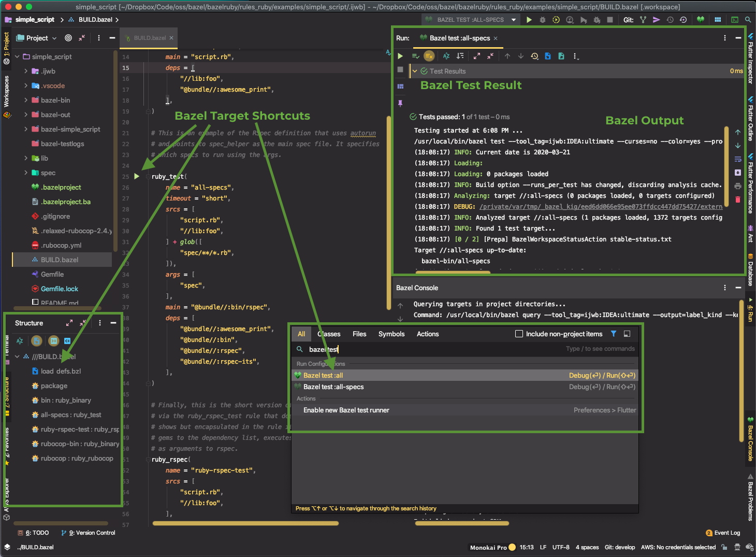Sort test results alphabetically
Image resolution: width=756 pixels, height=557 pixels.
(446, 56)
